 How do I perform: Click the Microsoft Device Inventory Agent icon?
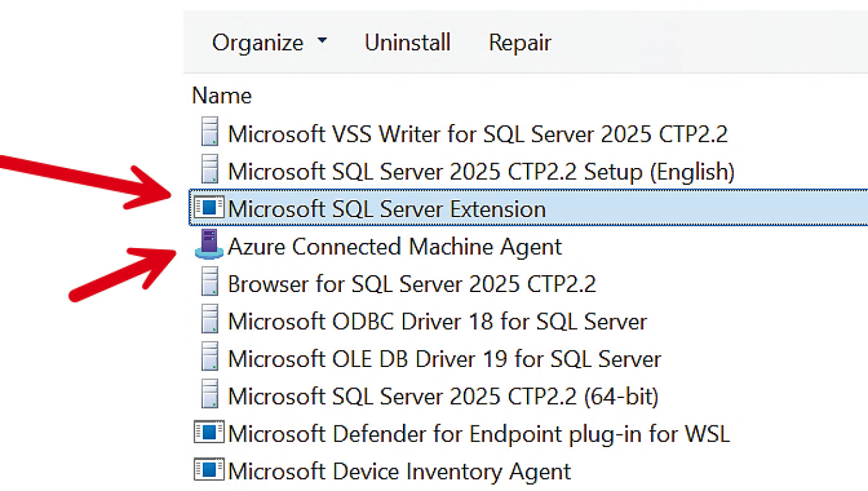point(209,471)
